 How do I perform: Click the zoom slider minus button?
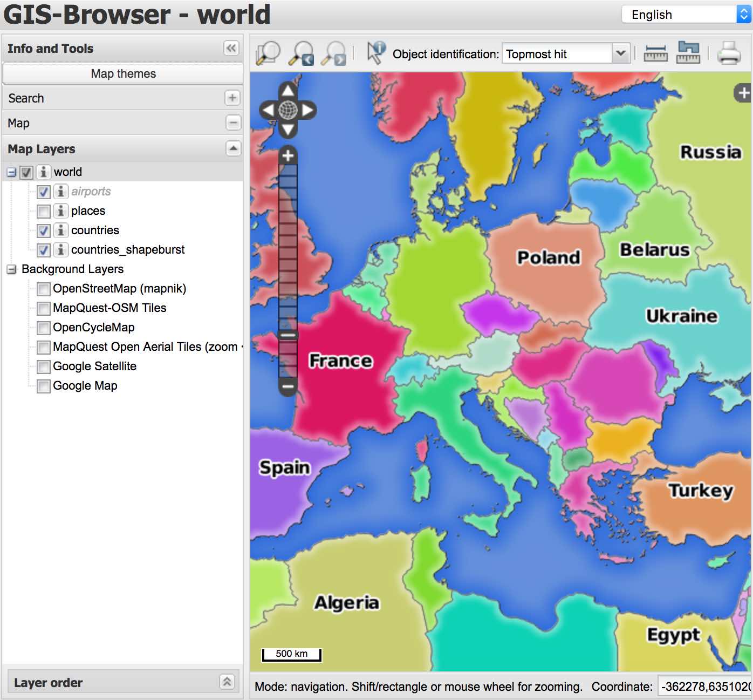[288, 386]
